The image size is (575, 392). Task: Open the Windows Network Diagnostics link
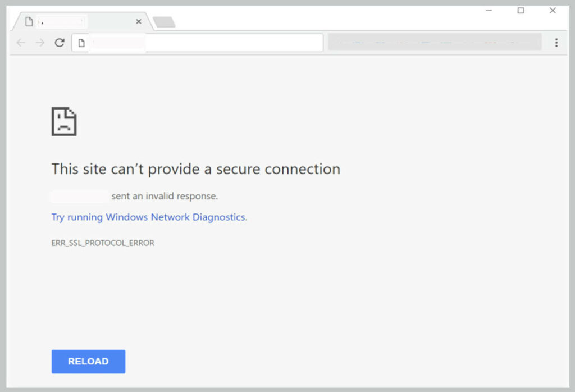click(149, 217)
